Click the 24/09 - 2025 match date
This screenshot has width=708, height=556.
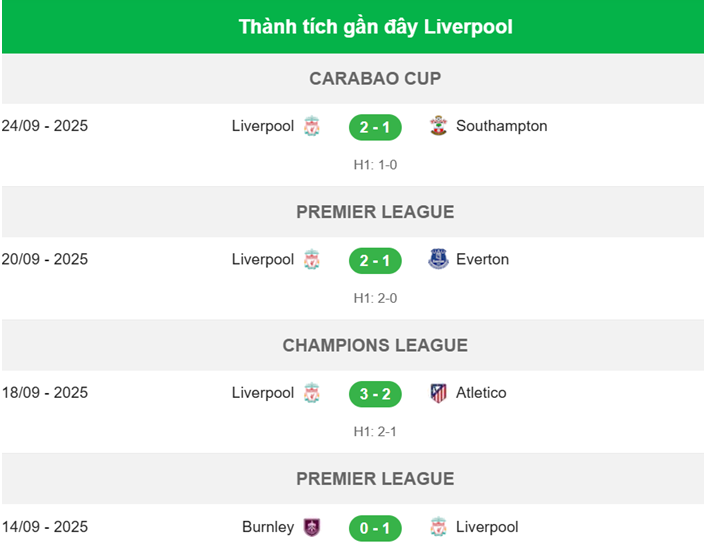pos(45,127)
